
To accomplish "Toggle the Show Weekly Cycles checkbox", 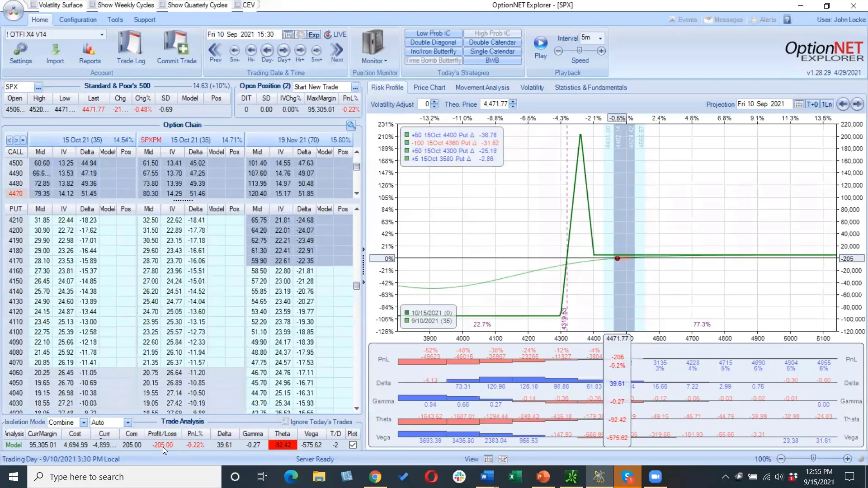I will (92, 5).
